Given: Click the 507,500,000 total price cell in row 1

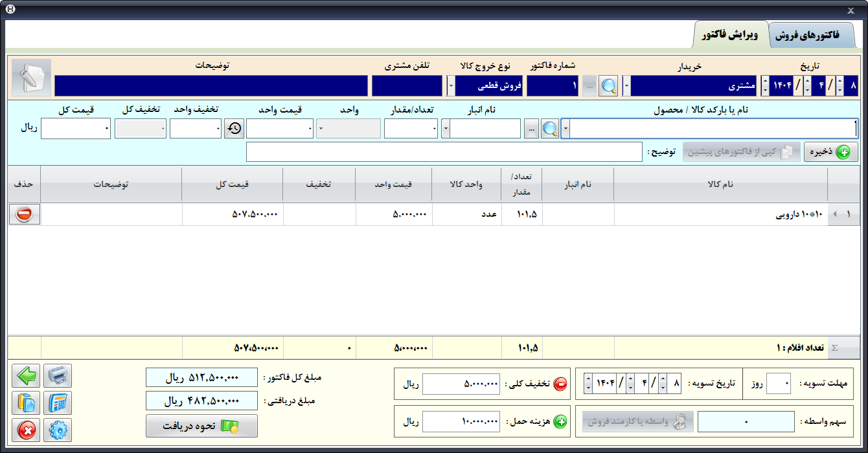Looking at the screenshot, I should (233, 214).
